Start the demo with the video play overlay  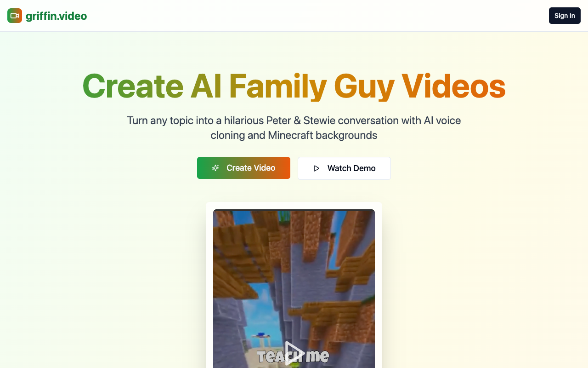pyautogui.click(x=294, y=353)
